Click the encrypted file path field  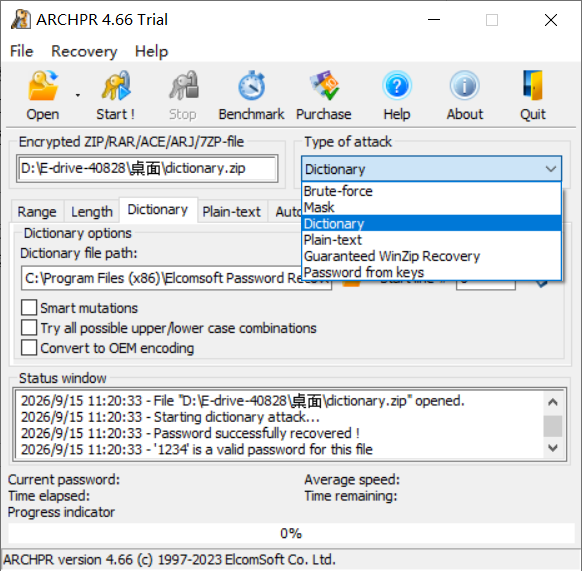[x=147, y=169]
